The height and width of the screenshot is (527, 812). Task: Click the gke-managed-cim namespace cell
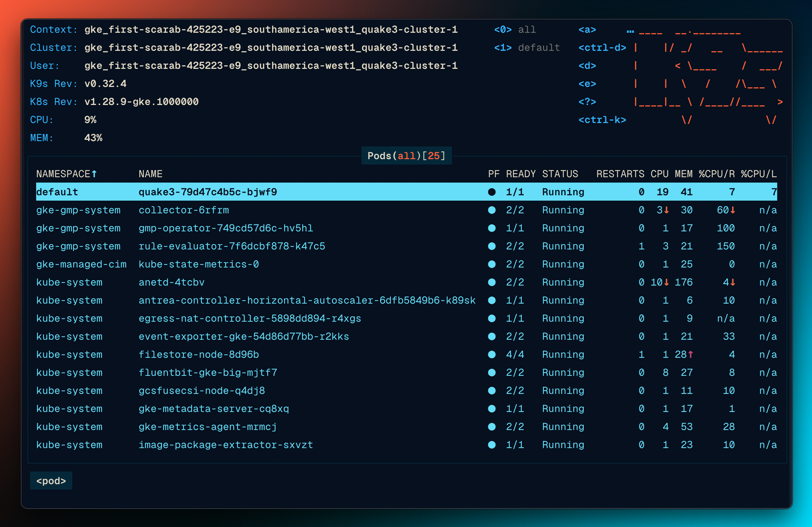(x=81, y=264)
